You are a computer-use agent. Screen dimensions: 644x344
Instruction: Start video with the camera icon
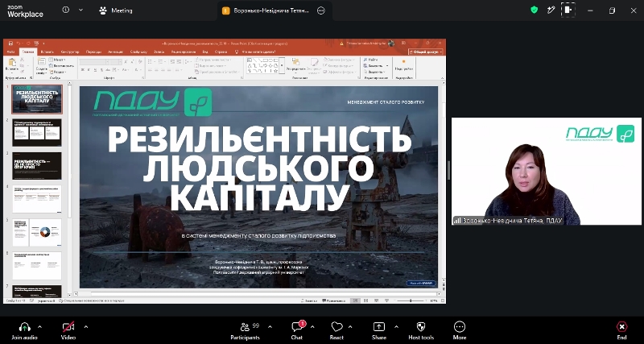coord(68,327)
